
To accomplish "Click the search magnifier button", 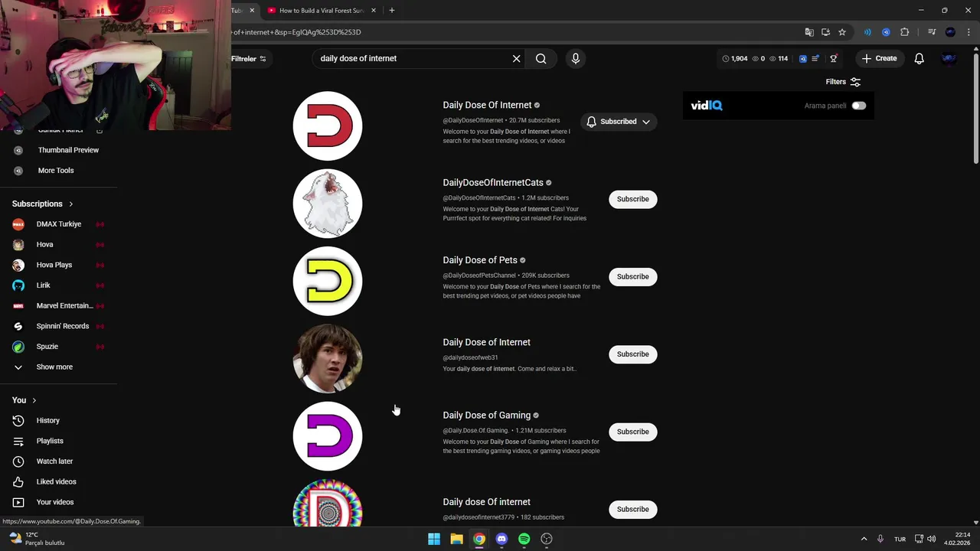I will [541, 58].
